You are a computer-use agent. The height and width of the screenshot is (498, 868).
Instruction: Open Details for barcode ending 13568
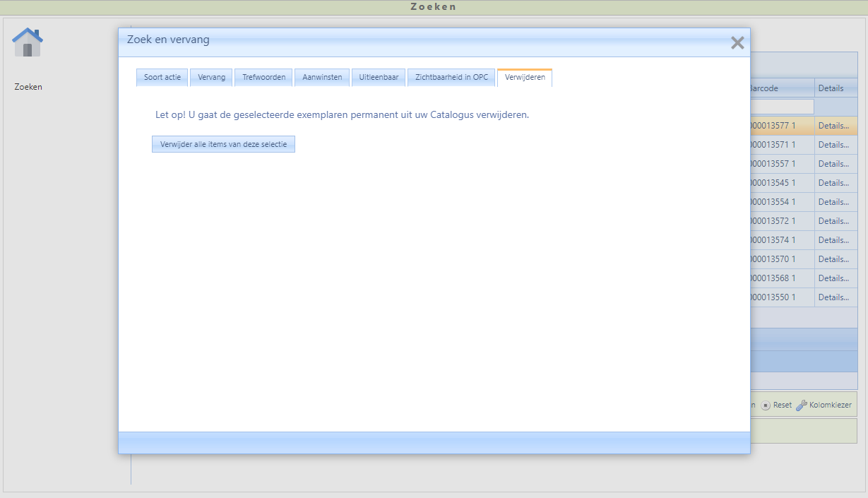(x=833, y=278)
